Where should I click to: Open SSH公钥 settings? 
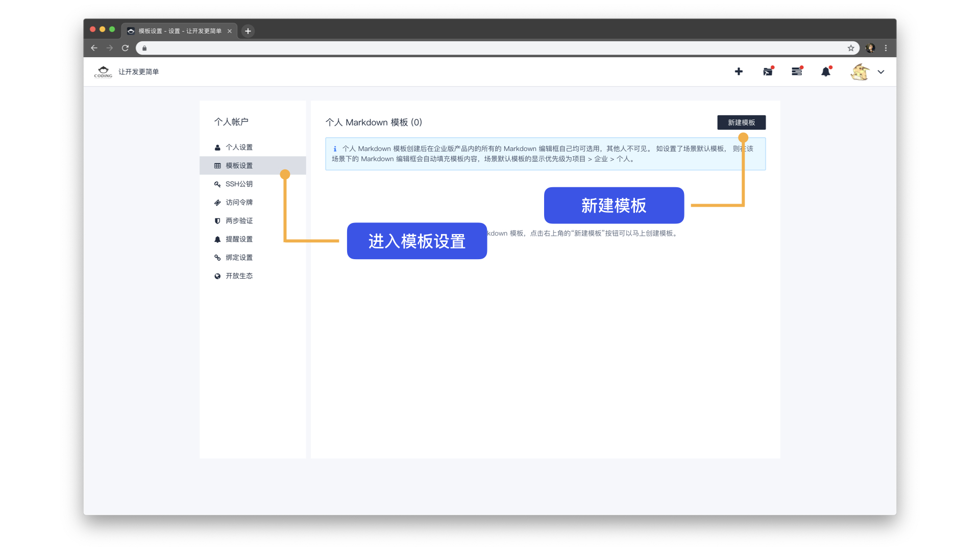click(x=239, y=184)
